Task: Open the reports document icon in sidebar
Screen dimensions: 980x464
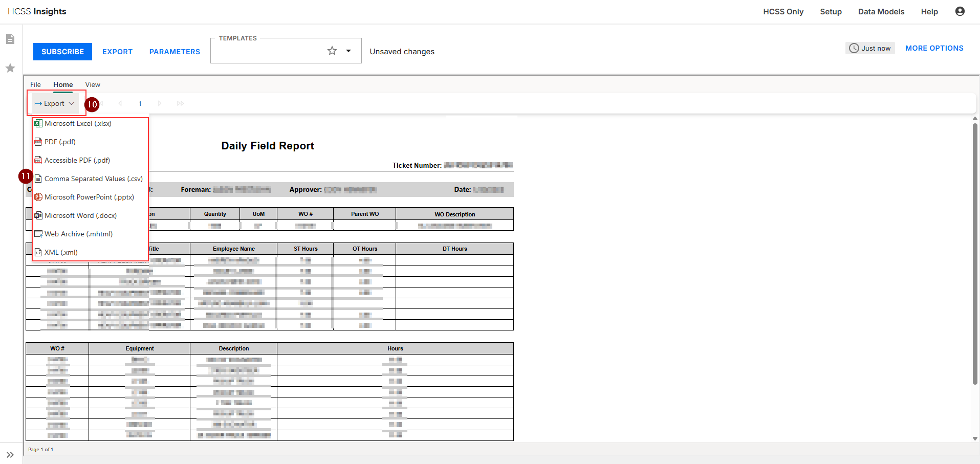Action: click(10, 39)
